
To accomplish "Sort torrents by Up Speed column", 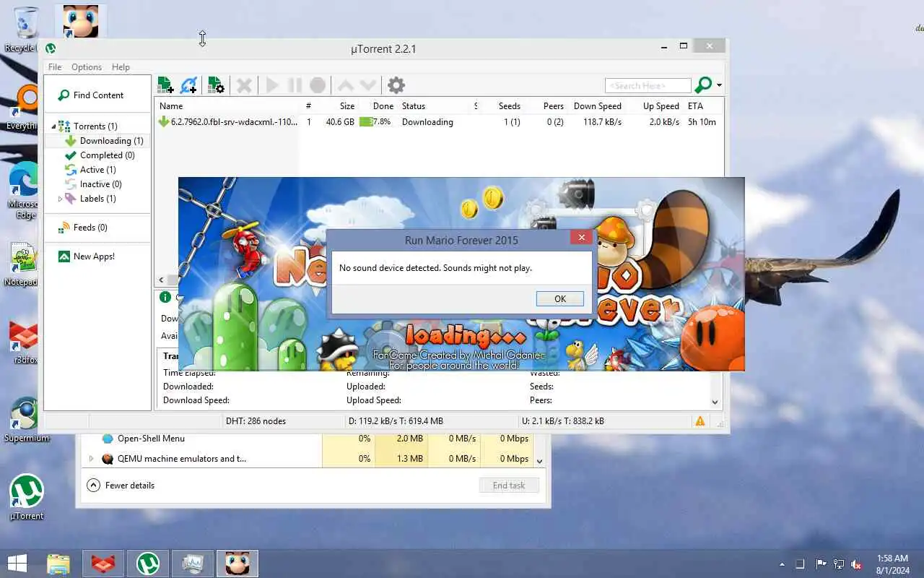I will coord(661,106).
